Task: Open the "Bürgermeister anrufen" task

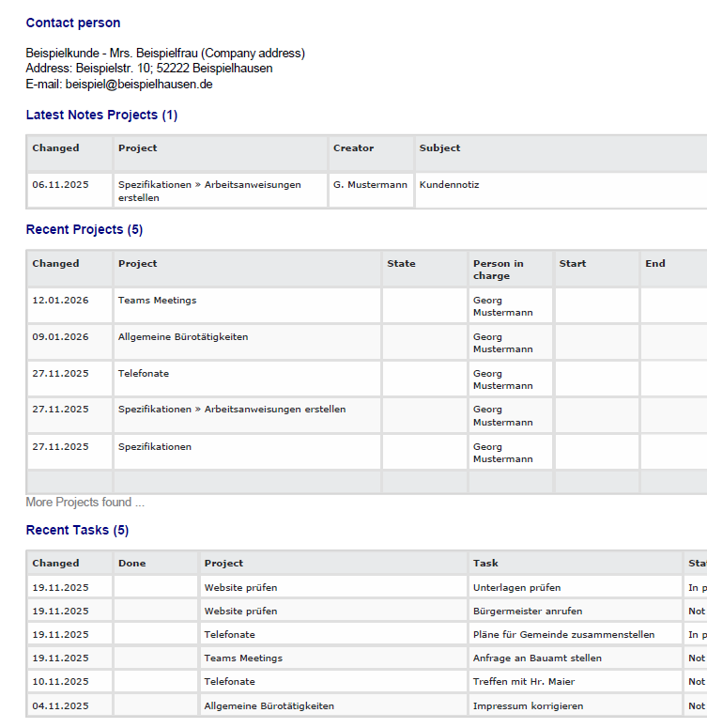Action: click(x=527, y=611)
